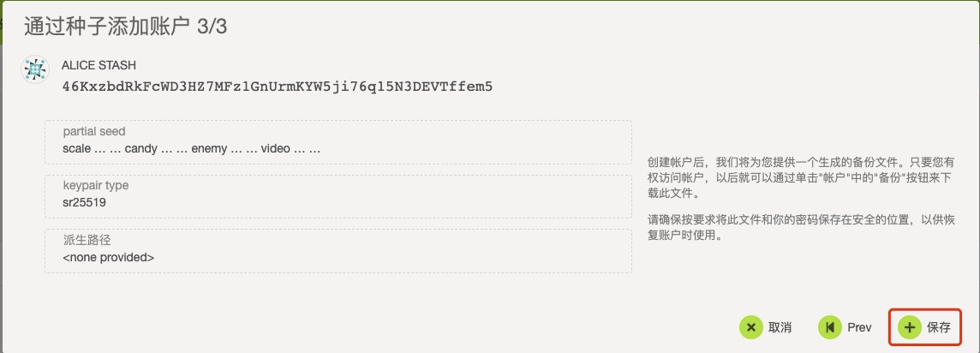Click the sr25519 keypair type value
The width and height of the screenshot is (980, 353).
coord(84,202)
